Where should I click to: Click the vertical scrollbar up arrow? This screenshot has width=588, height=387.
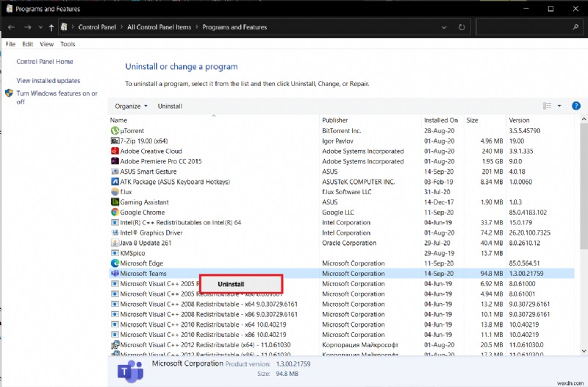(x=584, y=119)
